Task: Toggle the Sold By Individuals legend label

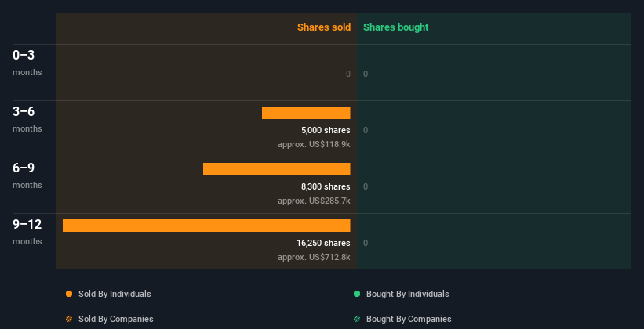Action: pyautogui.click(x=115, y=294)
